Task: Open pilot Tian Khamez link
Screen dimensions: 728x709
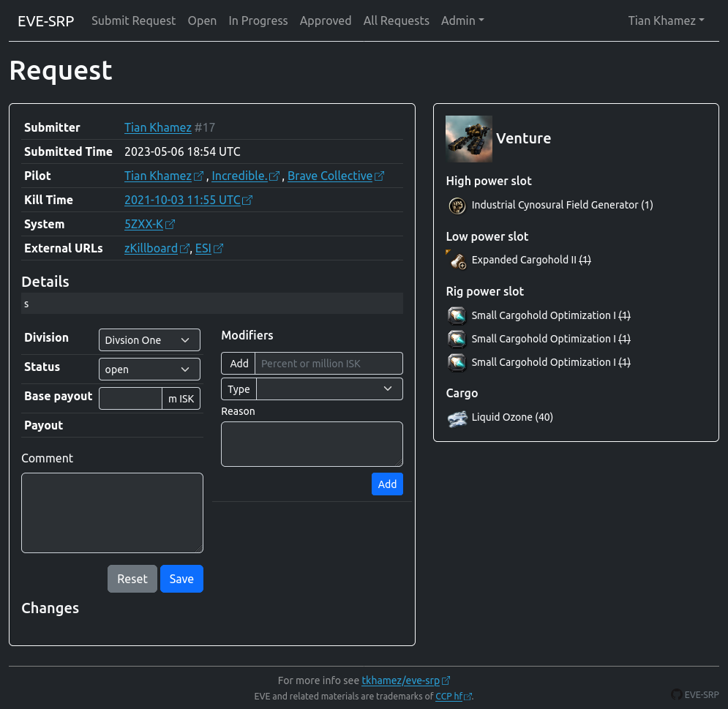Action: tap(158, 176)
